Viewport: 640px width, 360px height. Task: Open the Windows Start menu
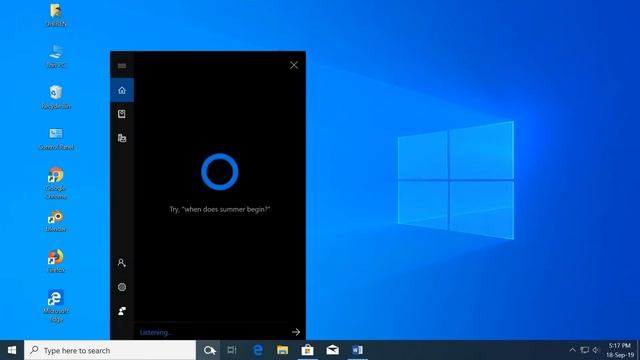point(12,350)
